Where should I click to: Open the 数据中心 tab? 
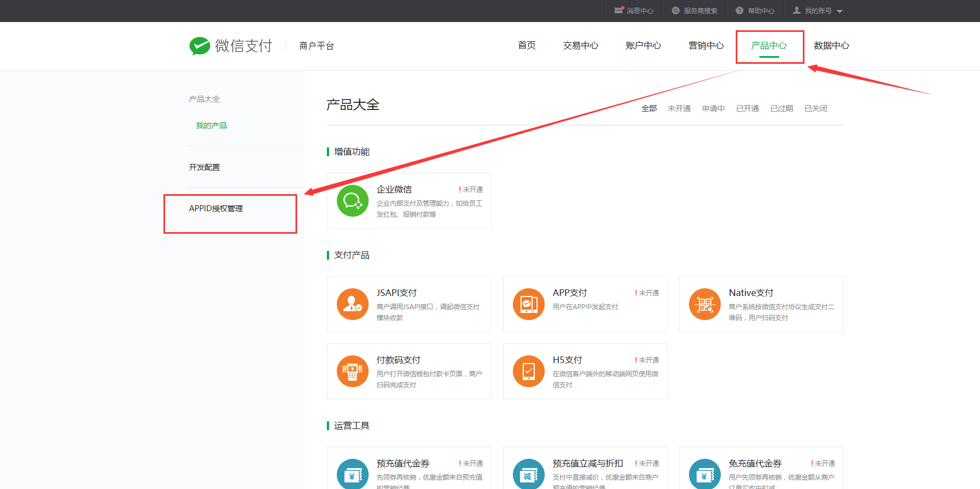(x=831, y=46)
